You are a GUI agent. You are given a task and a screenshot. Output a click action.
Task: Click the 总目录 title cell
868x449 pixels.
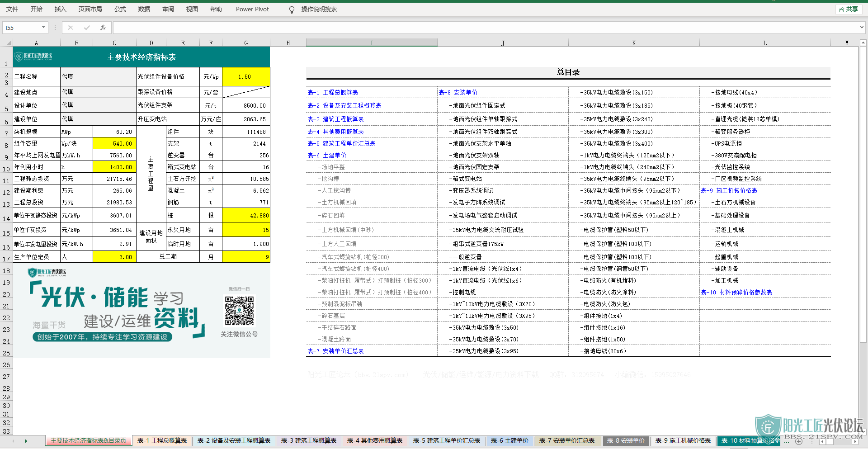[x=568, y=72]
